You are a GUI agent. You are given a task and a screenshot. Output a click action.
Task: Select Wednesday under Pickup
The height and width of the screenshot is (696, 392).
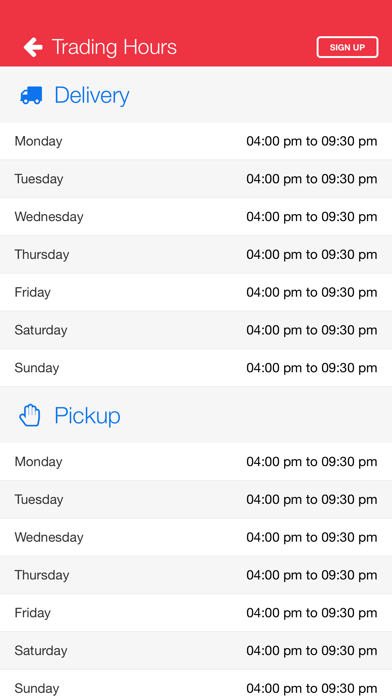tap(49, 537)
